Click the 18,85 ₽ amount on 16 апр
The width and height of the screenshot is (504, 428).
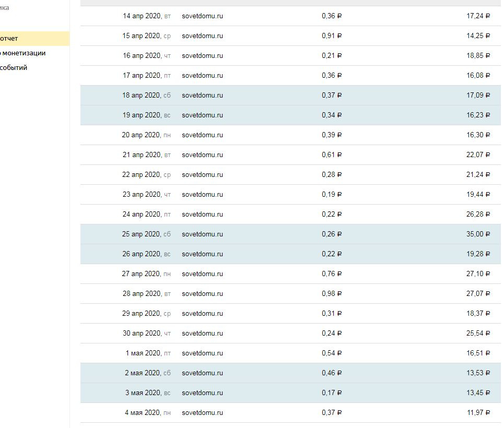pos(478,56)
